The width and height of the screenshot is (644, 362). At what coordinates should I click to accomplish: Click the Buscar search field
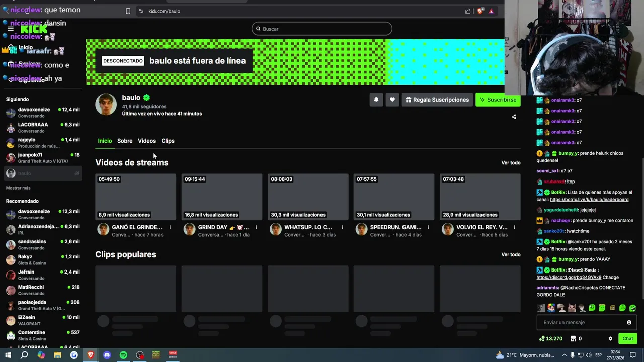point(322,29)
